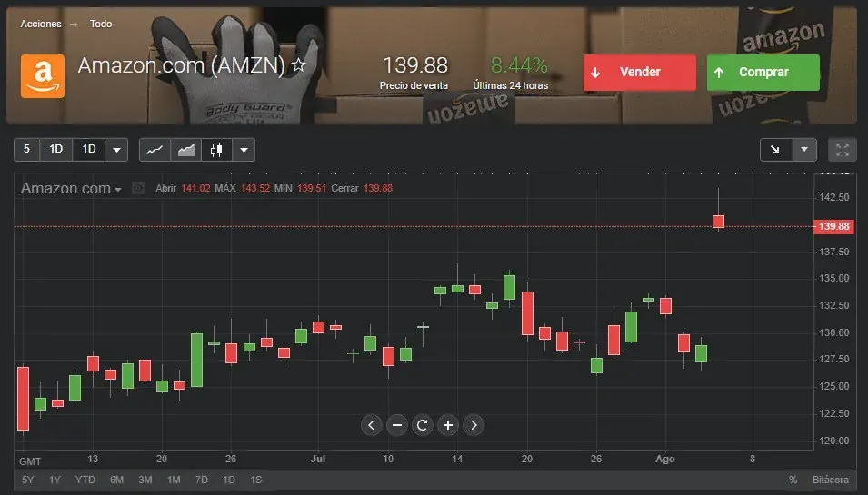Switch to candlestick chart style
The height and width of the screenshot is (495, 868).
216,149
